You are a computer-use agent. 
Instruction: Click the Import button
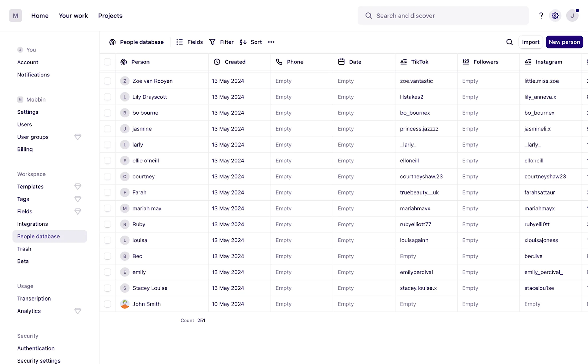click(531, 42)
